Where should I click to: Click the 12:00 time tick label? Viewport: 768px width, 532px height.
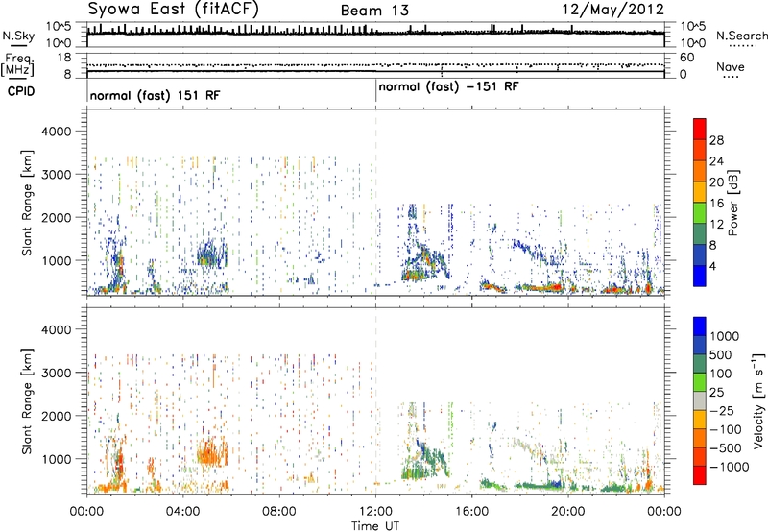point(375,511)
